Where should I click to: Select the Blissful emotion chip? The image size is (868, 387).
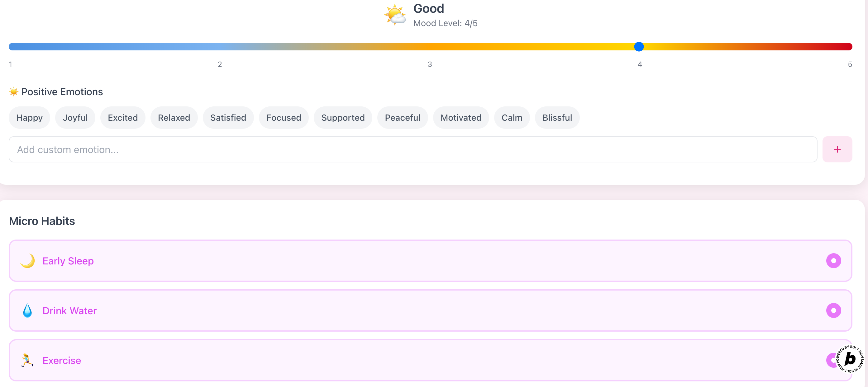557,118
